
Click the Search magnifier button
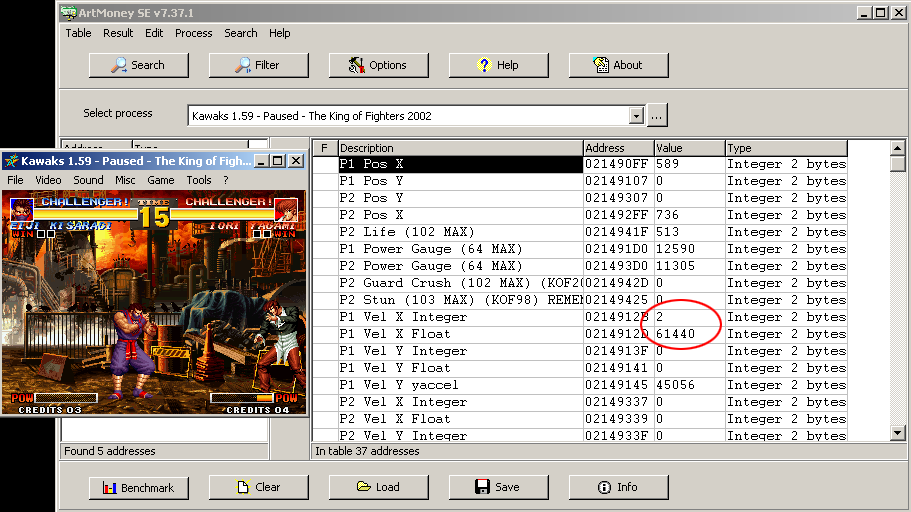click(138, 65)
